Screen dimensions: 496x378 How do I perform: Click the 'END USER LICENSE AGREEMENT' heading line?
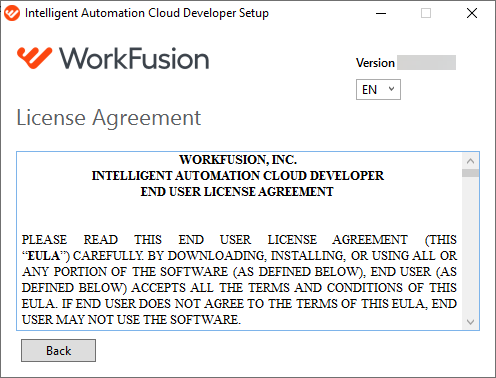(x=237, y=192)
